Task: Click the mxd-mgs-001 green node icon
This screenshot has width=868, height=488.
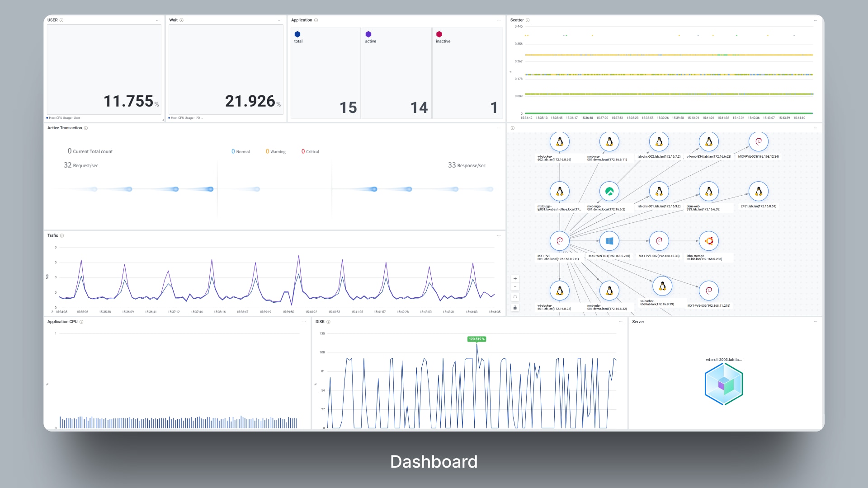Action: click(609, 191)
